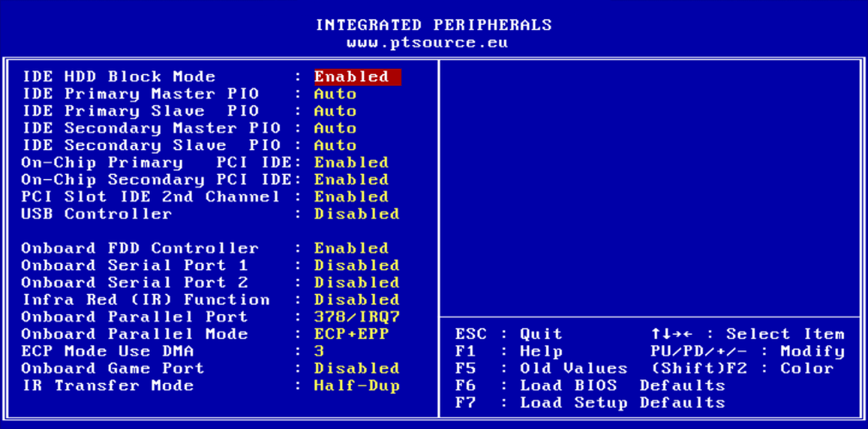The height and width of the screenshot is (429, 868).
Task: Choose F7 Load Setup Defaults
Action: pyautogui.click(x=589, y=403)
